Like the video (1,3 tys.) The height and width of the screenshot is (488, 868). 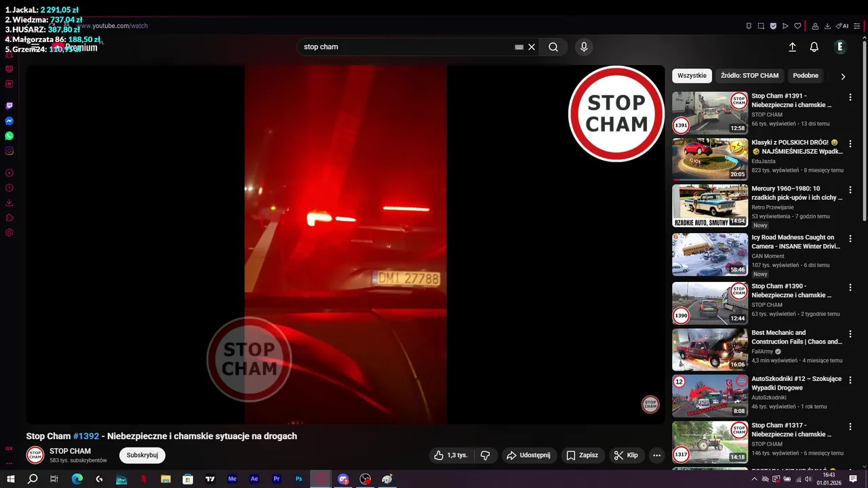pos(452,455)
